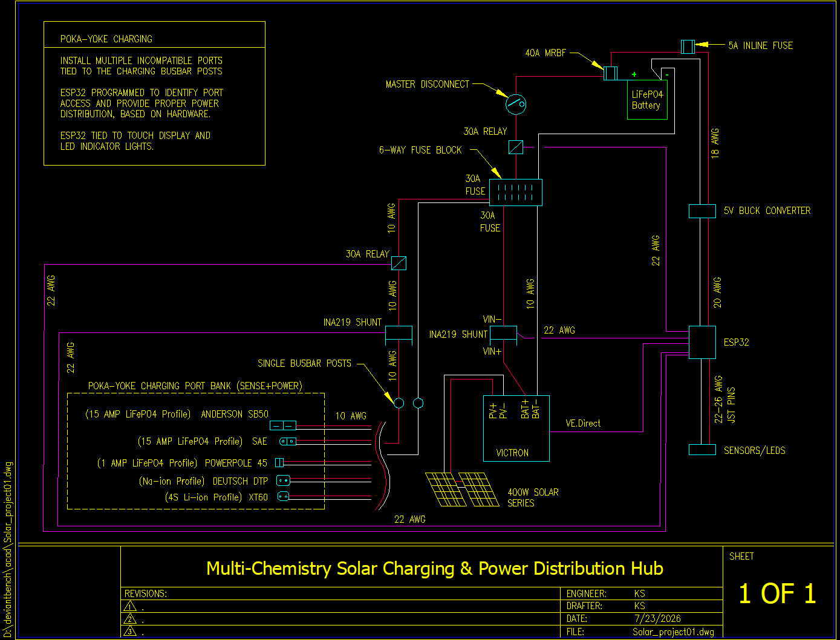The height and width of the screenshot is (640, 840).
Task: Click the 'SHEET' label
Action: click(x=741, y=556)
